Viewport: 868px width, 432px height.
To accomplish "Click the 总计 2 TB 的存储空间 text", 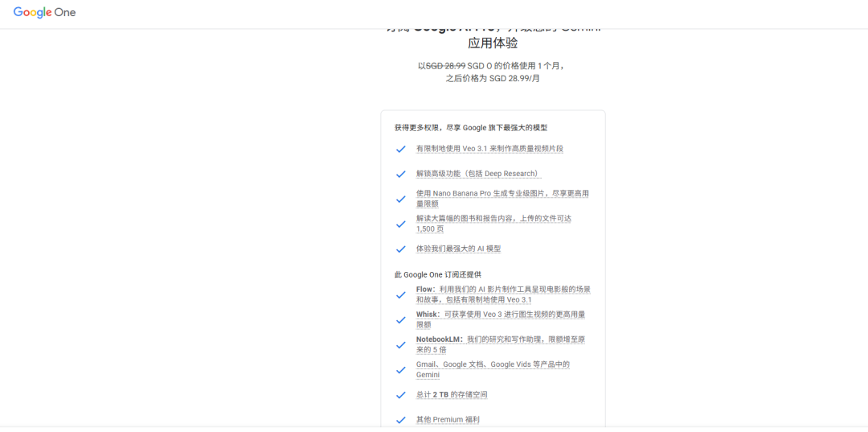I will point(452,394).
